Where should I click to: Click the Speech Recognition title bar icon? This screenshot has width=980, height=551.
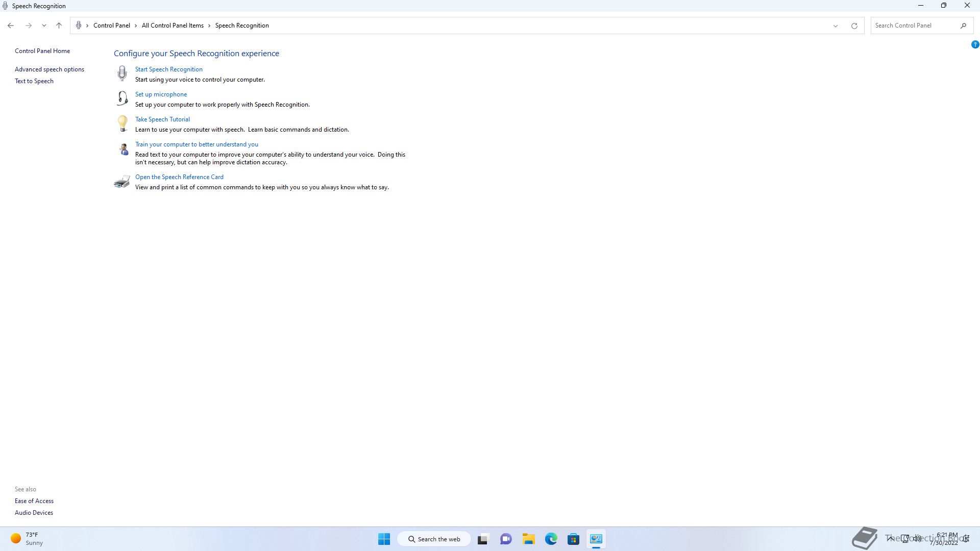pos(5,6)
